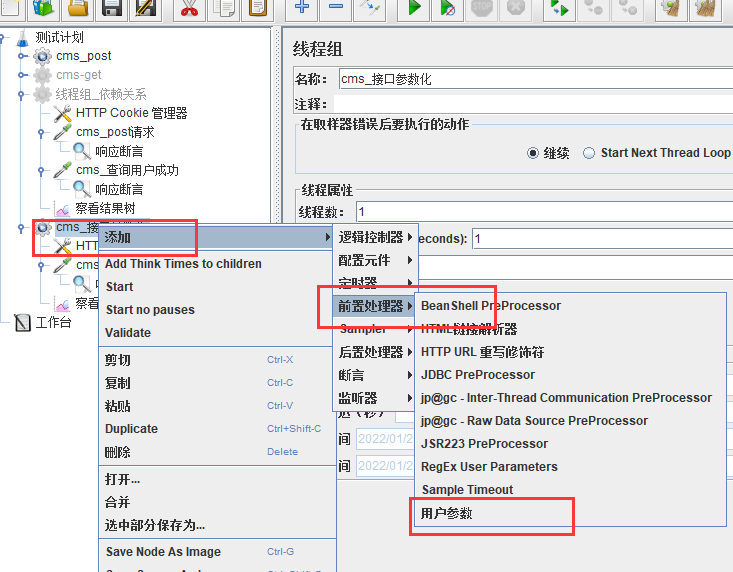Collapse the cms_查询用户成功 tree handle
Image resolution: width=733 pixels, height=572 pixels.
pyautogui.click(x=41, y=171)
